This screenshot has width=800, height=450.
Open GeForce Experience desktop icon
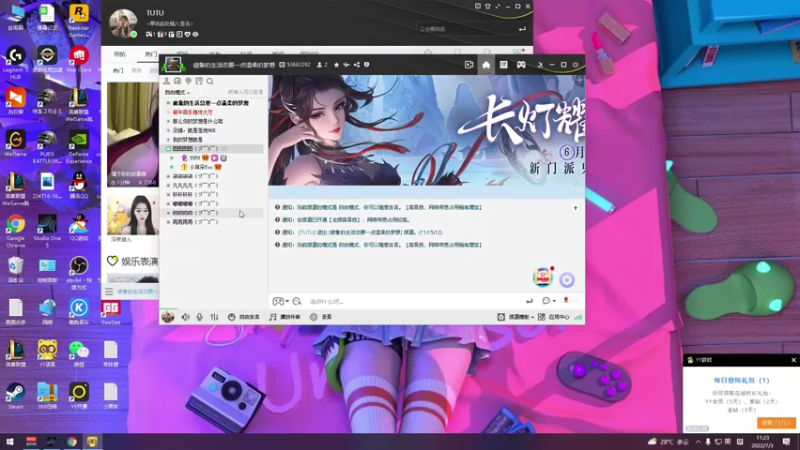click(x=79, y=147)
